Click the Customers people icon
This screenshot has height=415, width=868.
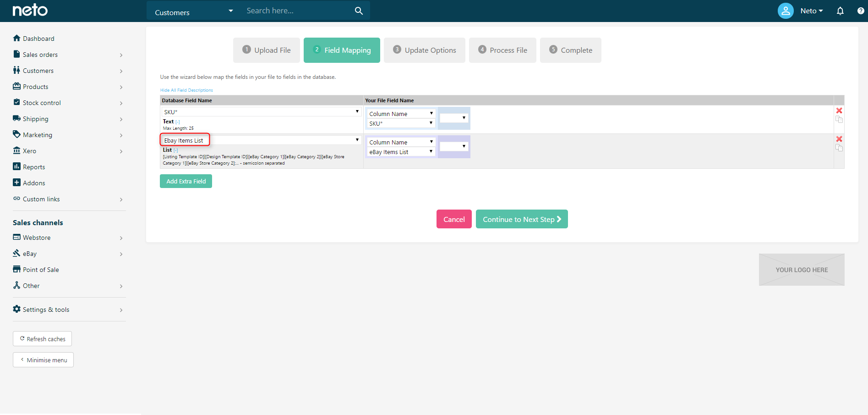17,70
